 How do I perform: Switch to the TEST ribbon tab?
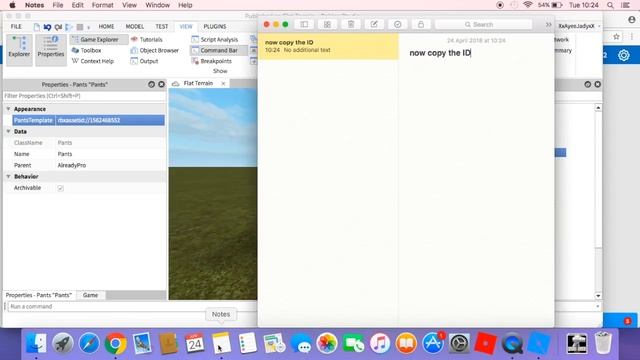[x=162, y=27]
